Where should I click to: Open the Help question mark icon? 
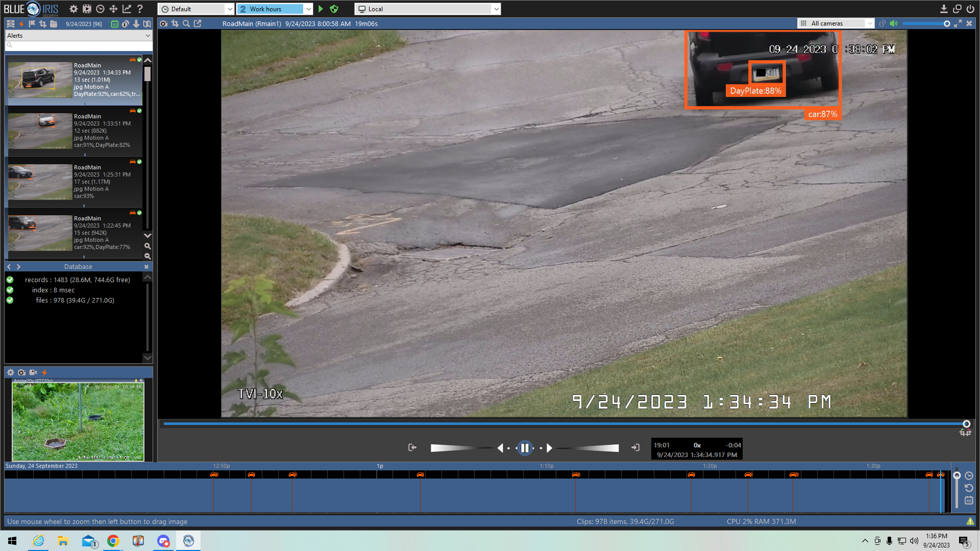coord(140,9)
